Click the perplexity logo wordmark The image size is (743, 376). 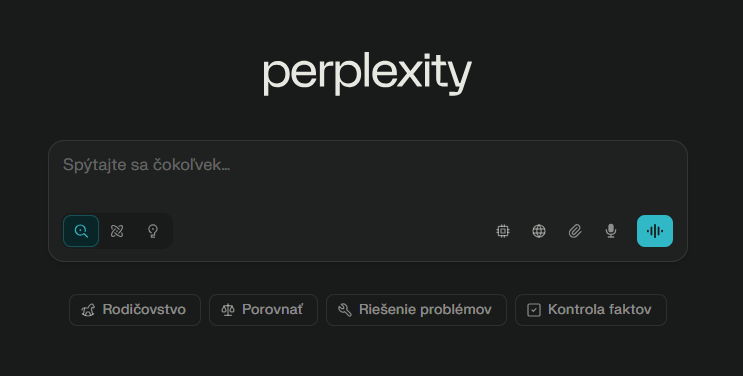(367, 74)
